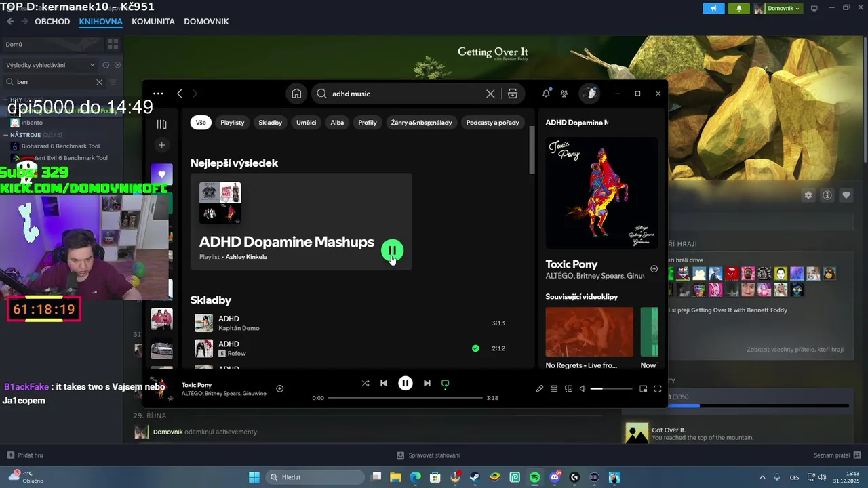Toggle the saved checkmark on ADHD by Refew
This screenshot has height=488, width=868.
475,348
